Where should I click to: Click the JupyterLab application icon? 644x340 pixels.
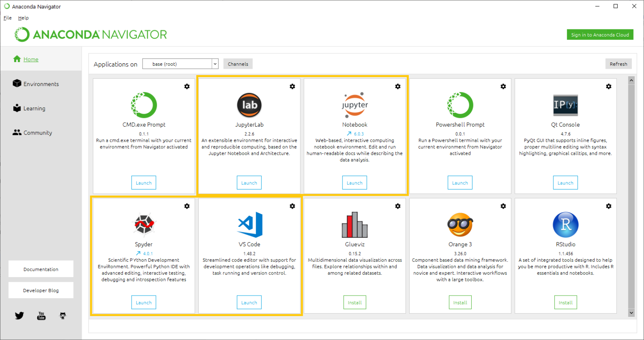(249, 105)
